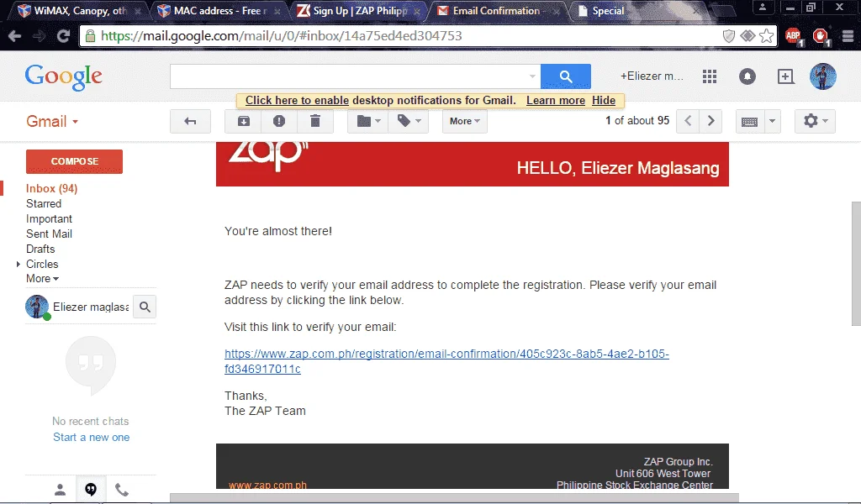Bookmark page with star icon
This screenshot has height=504, width=861.
[767, 36]
